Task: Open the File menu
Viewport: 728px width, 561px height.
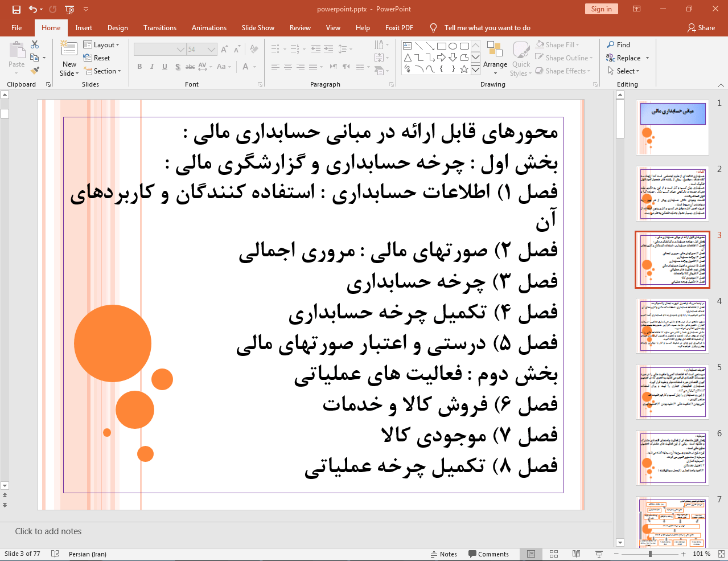Action: click(x=17, y=28)
